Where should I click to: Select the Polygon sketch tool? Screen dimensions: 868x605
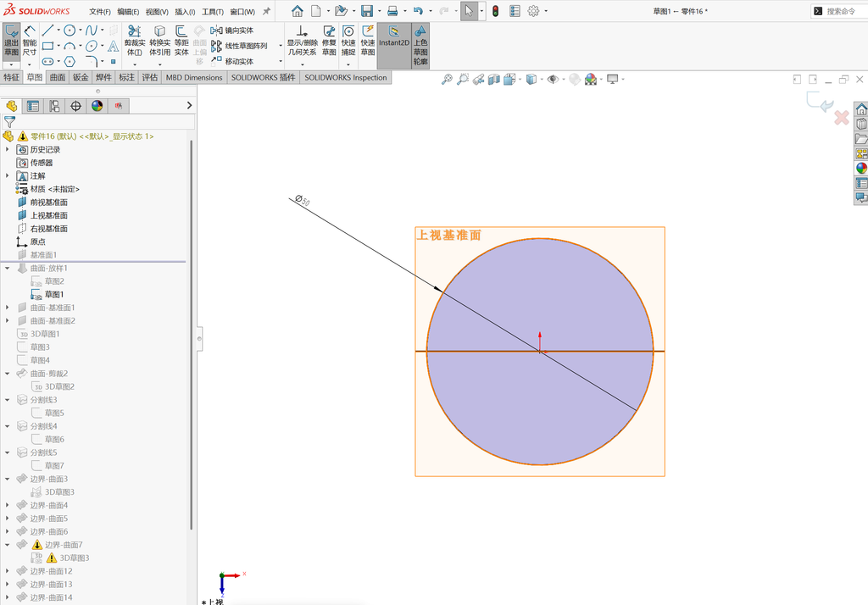coord(70,62)
